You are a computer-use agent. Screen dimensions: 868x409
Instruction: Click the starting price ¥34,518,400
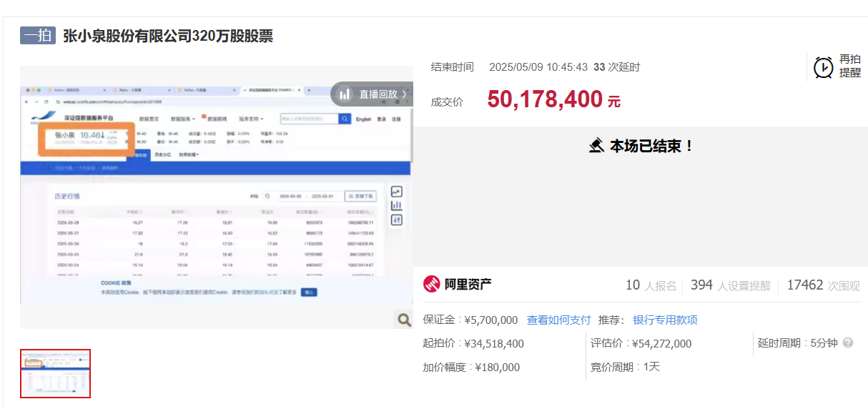click(x=494, y=343)
